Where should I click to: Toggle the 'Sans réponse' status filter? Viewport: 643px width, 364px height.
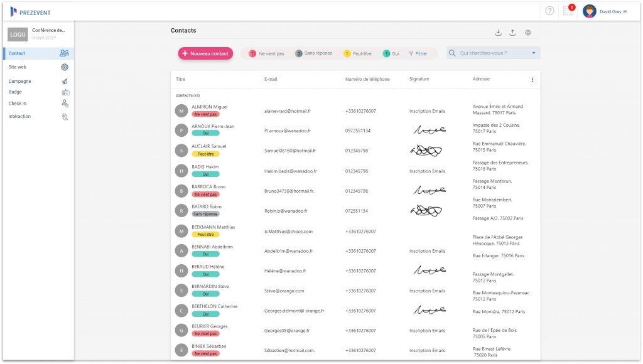314,53
